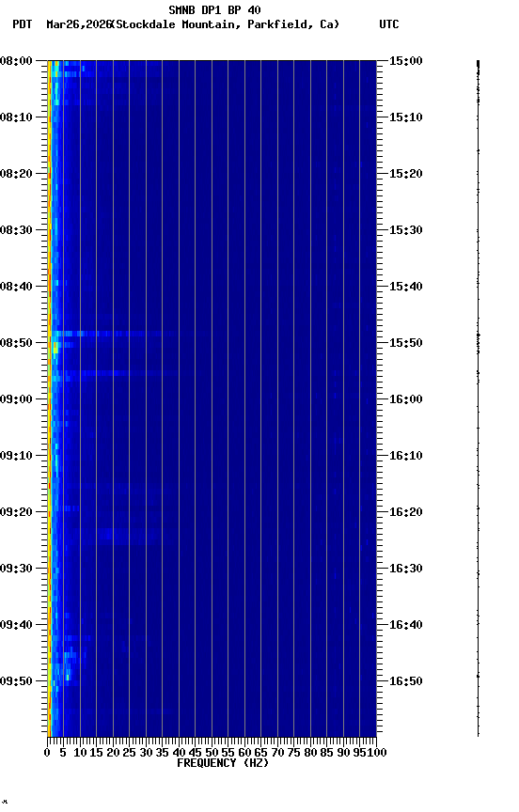
Task: Click the 08:50 PDT time label
Action: point(16,343)
